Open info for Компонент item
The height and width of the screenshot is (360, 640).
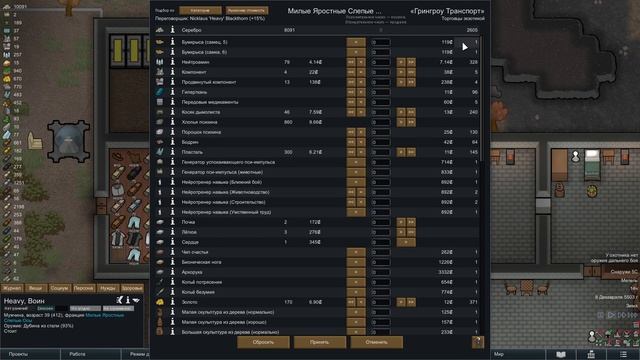point(172,72)
